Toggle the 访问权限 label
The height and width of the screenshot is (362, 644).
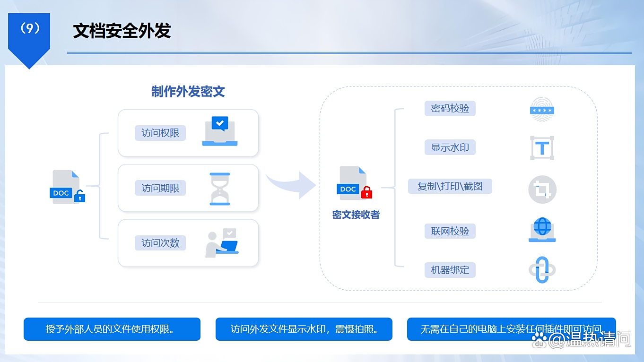pos(160,133)
